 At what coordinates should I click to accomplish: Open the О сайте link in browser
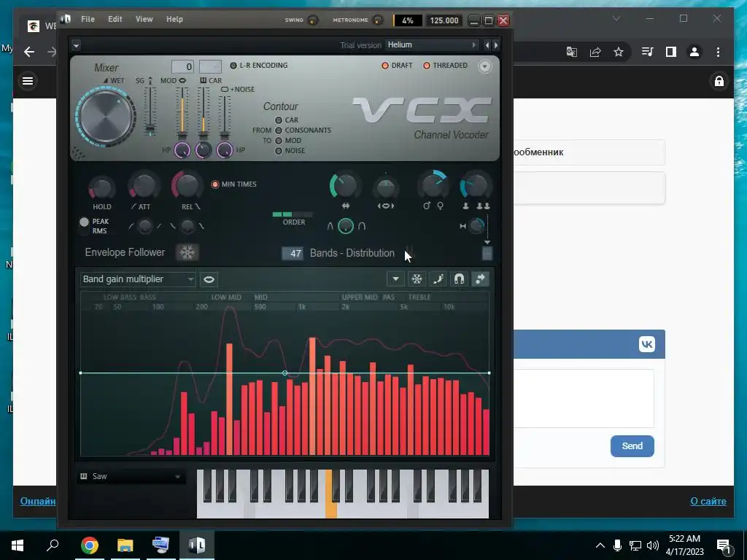coord(708,501)
